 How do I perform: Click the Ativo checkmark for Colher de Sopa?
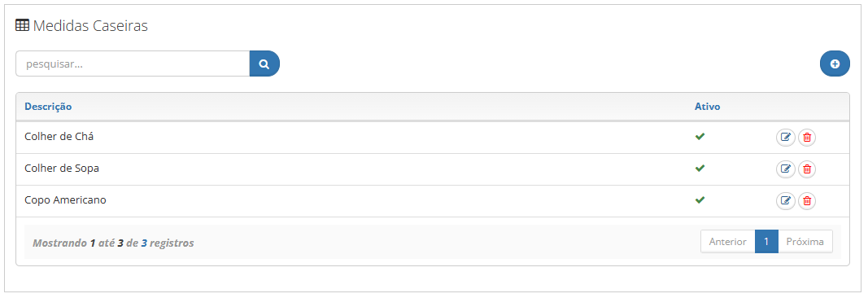700,168
